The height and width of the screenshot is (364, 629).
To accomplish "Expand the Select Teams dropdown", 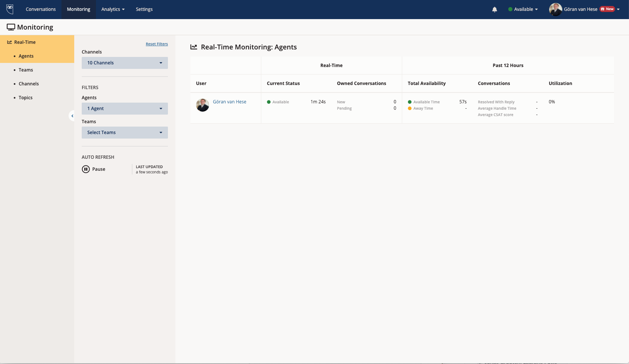I will [124, 133].
